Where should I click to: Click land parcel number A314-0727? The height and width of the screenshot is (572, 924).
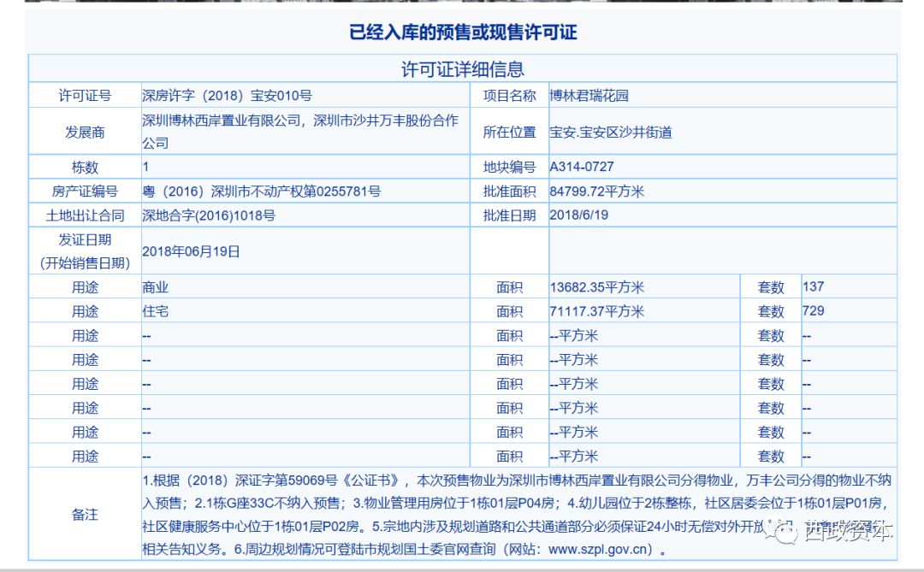[x=582, y=167]
